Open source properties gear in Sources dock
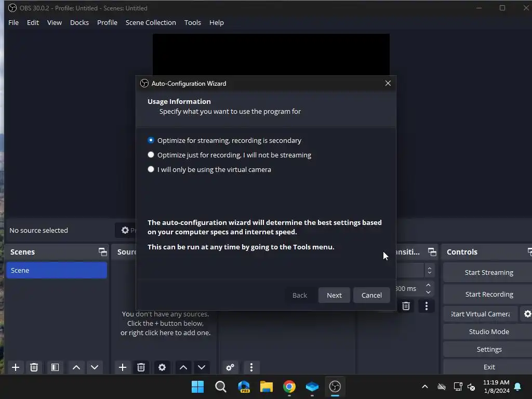This screenshot has height=399, width=532. 162,367
